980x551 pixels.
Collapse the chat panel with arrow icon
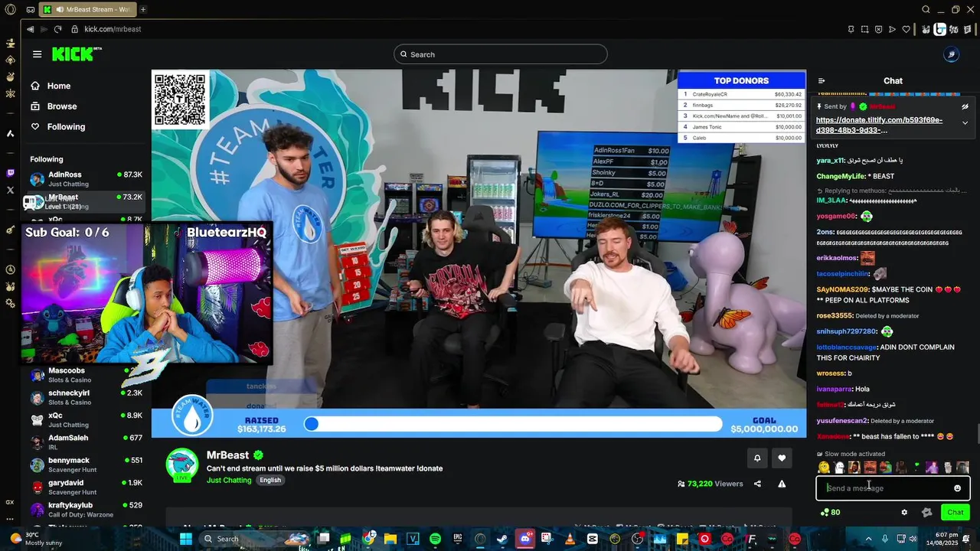[822, 81]
